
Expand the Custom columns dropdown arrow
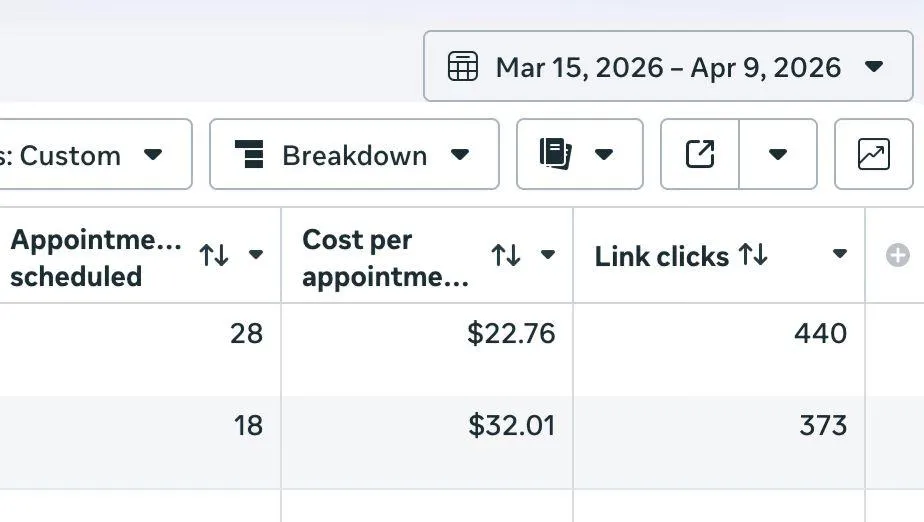click(153, 155)
